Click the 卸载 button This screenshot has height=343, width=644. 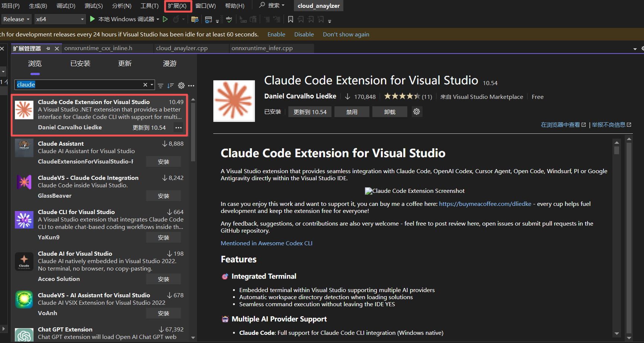coord(390,112)
